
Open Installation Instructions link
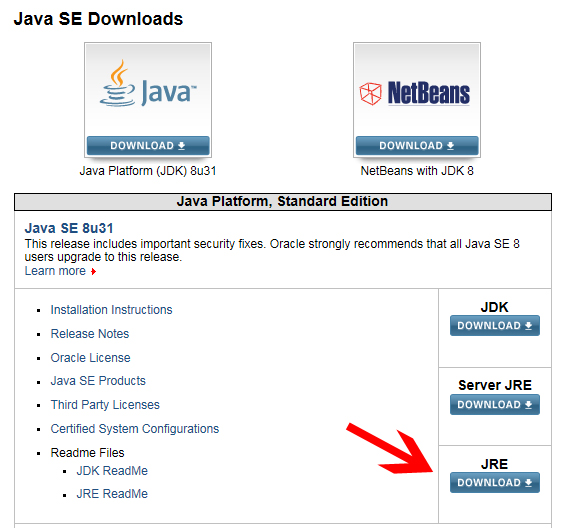click(x=111, y=310)
